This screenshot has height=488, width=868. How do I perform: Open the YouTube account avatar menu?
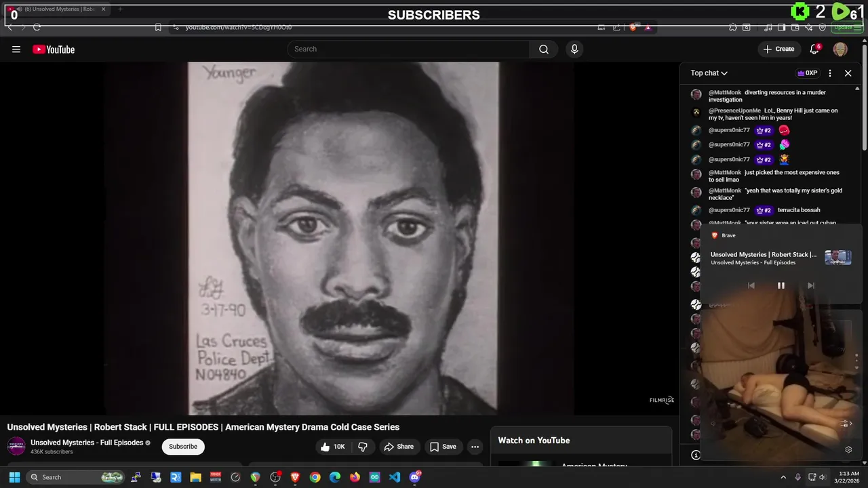(x=840, y=49)
